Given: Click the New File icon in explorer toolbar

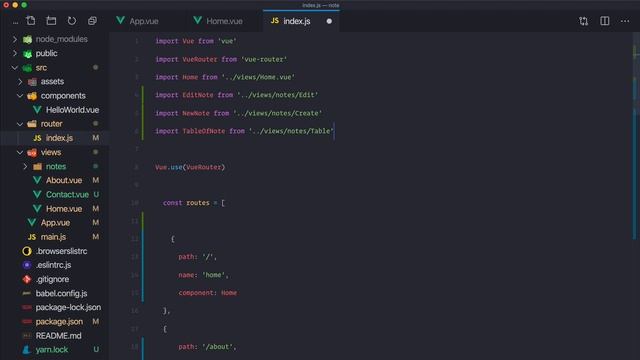Looking at the screenshot, I should 31,21.
